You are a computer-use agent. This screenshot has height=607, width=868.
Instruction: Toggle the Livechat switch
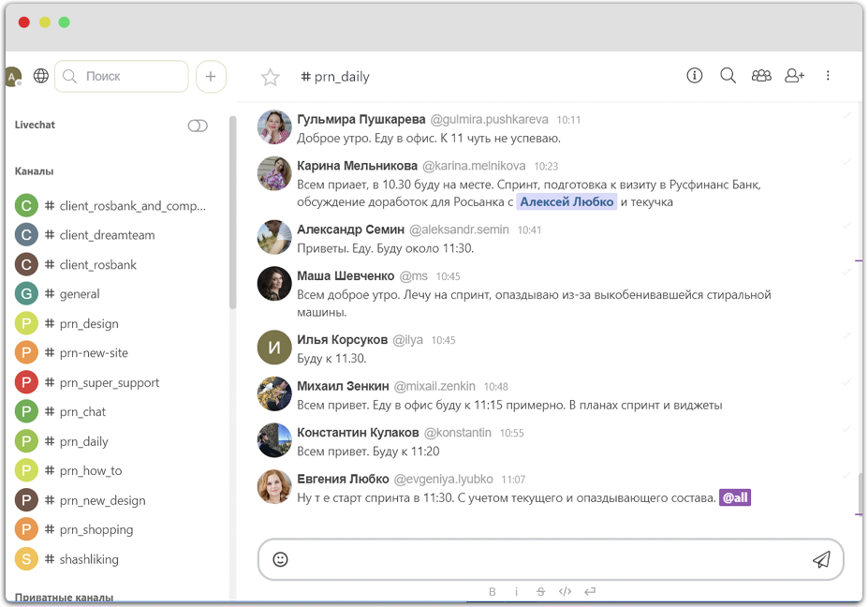[x=198, y=125]
